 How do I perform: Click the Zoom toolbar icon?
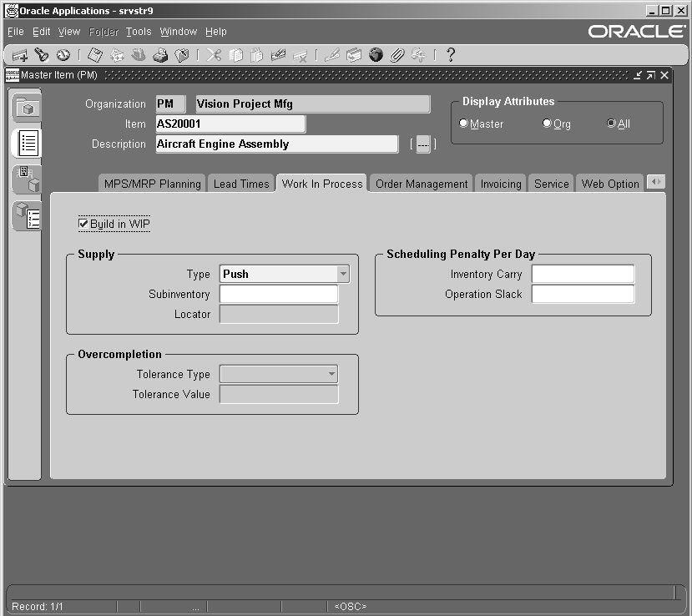pyautogui.click(x=354, y=55)
